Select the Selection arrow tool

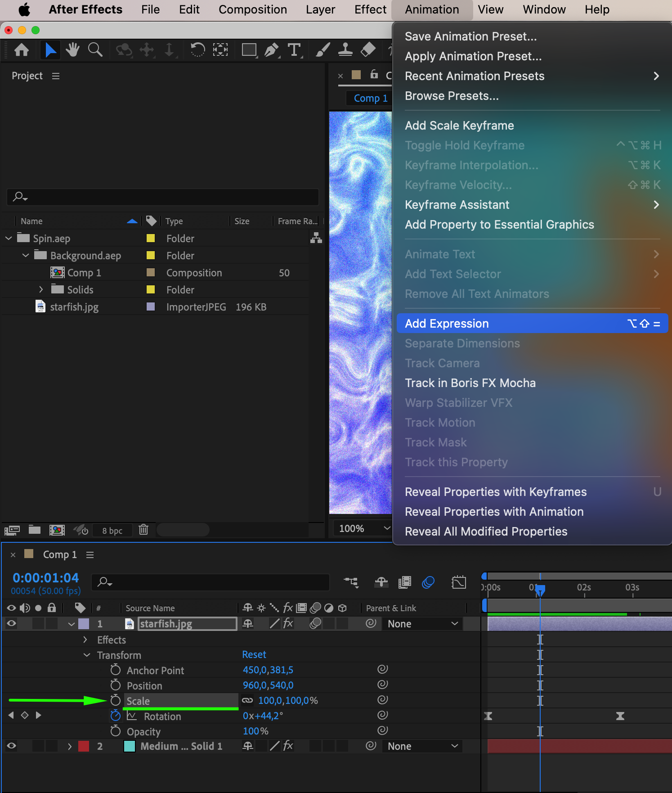click(50, 50)
